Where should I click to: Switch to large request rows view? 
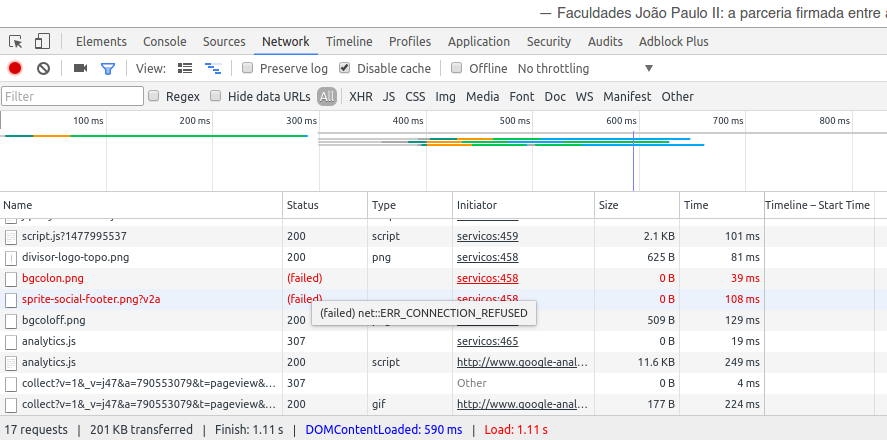coord(185,68)
